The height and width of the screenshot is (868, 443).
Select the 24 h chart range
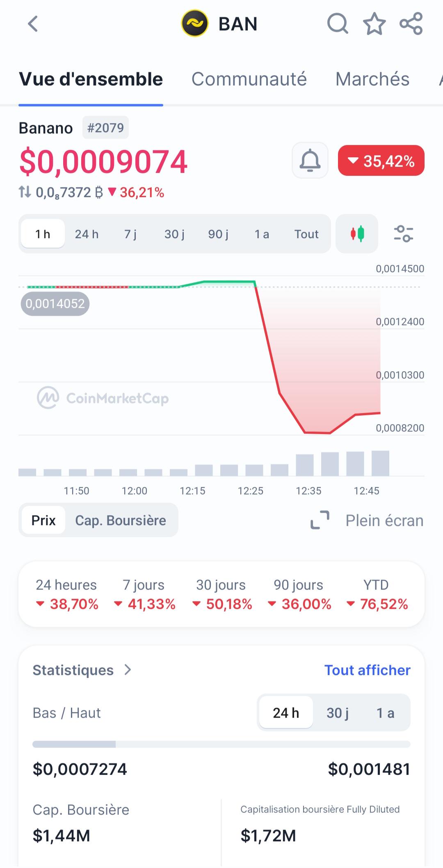pos(87,234)
